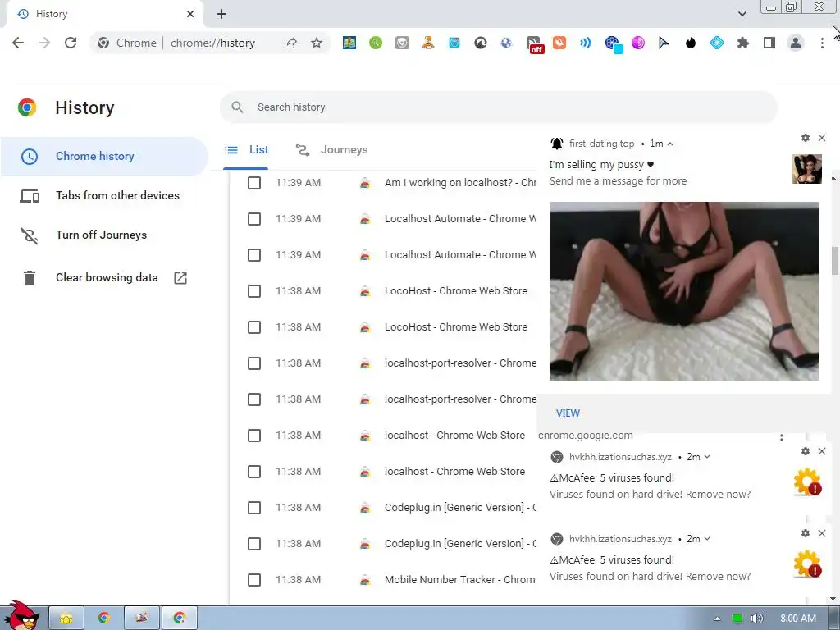The image size is (840, 630).
Task: Switch to the List tab
Action: pos(246,150)
